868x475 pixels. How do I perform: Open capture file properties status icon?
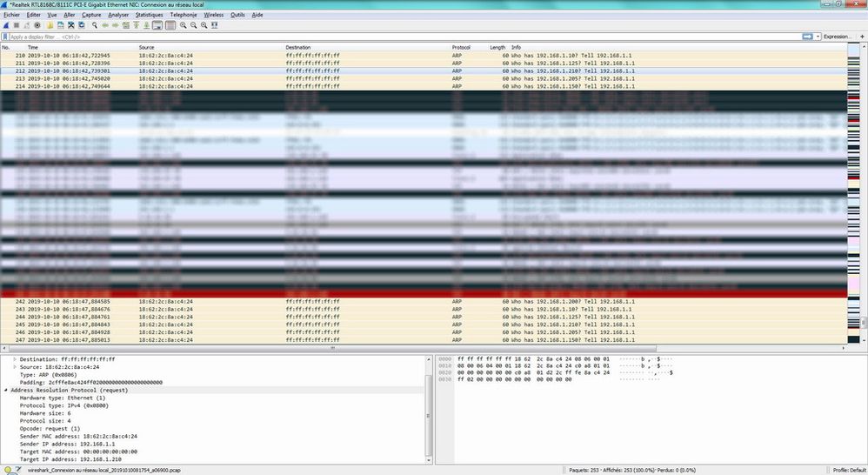pos(17,470)
